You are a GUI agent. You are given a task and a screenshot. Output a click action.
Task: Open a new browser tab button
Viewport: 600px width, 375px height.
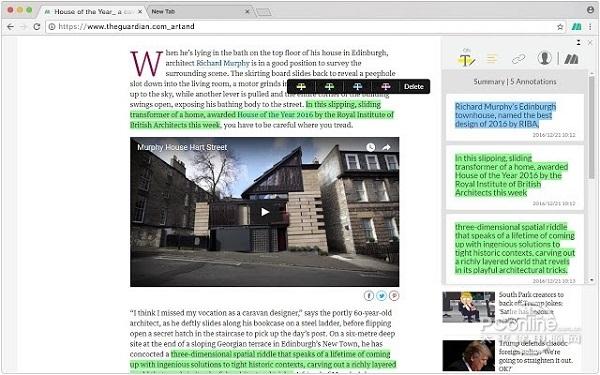click(x=264, y=12)
